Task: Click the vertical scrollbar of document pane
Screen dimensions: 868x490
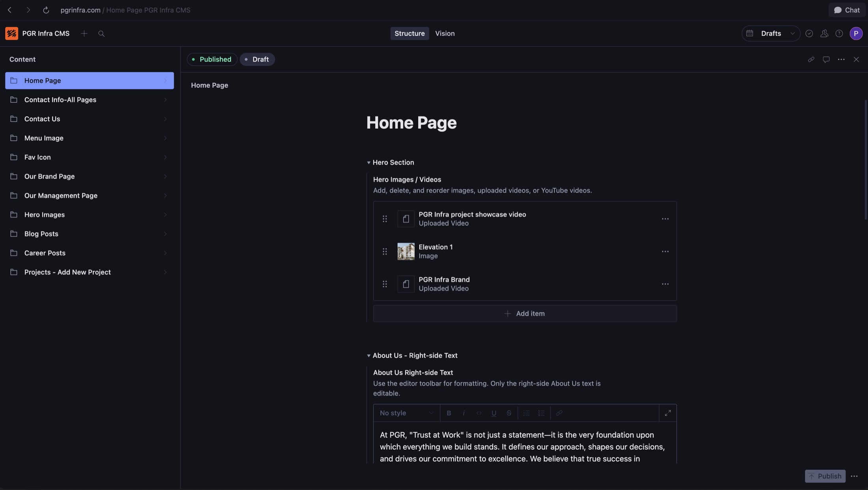Action: pyautogui.click(x=866, y=160)
